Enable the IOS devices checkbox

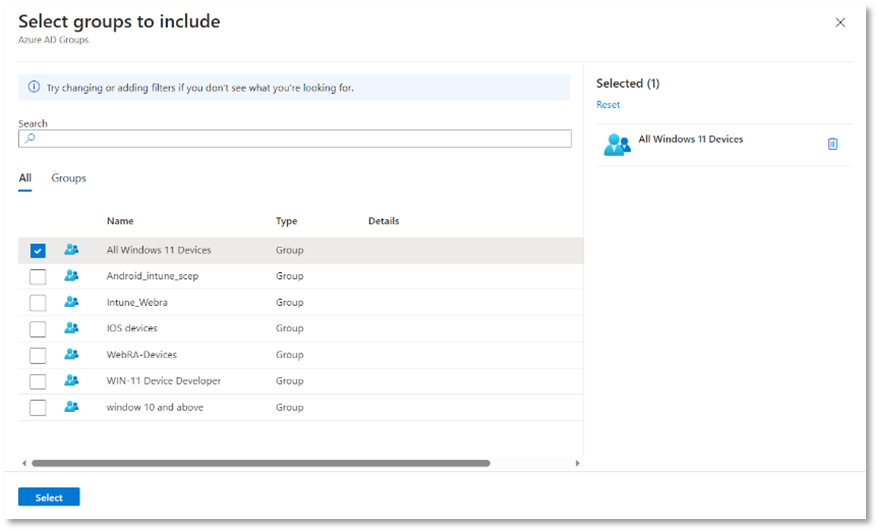click(38, 329)
